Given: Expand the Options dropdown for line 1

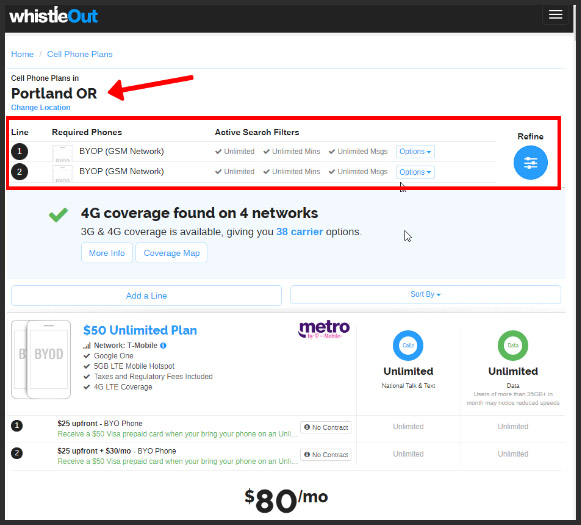Looking at the screenshot, I should pos(415,152).
